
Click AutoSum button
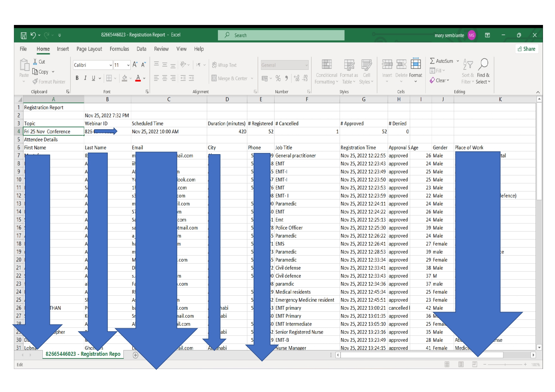click(441, 61)
